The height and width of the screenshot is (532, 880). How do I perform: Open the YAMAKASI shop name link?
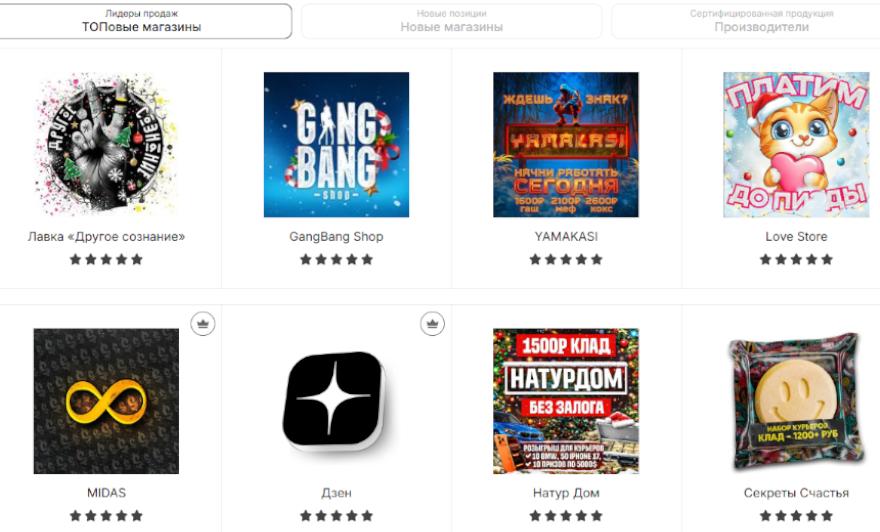tap(566, 237)
